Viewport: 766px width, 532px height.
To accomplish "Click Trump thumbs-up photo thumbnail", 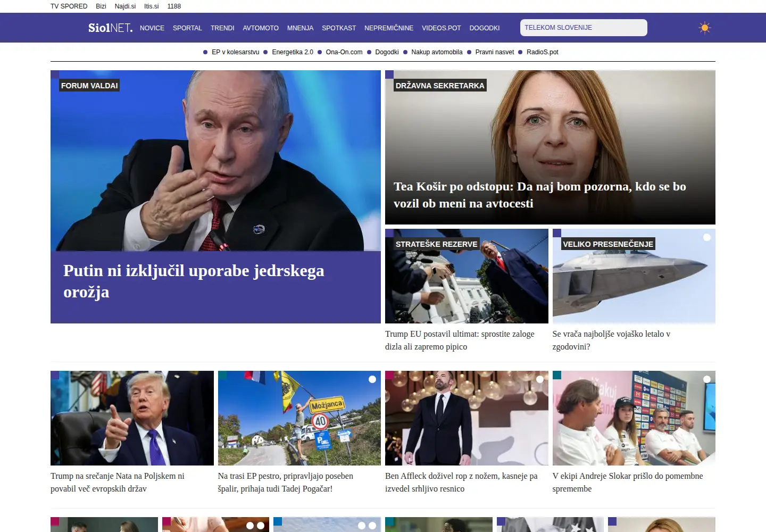I will click(x=132, y=418).
